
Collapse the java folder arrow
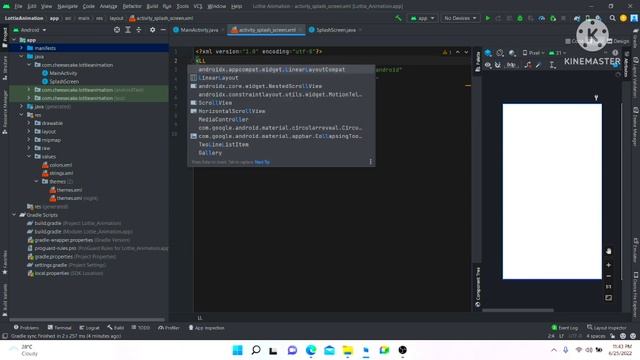21,56
